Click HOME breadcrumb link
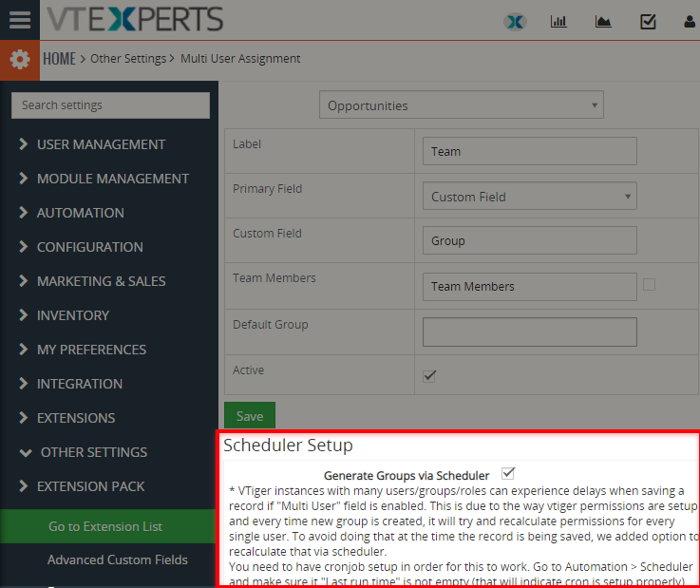The height and width of the screenshot is (588, 700). pos(59,59)
